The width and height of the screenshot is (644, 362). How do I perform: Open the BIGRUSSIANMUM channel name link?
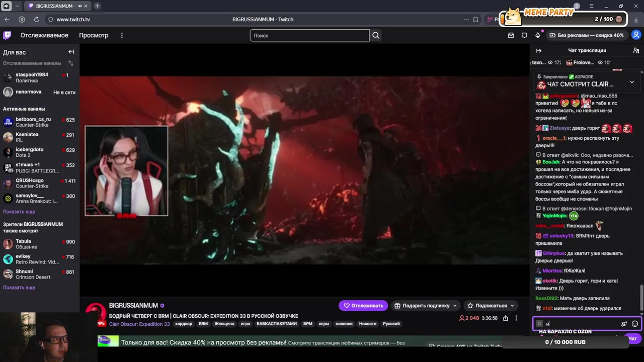point(133,305)
